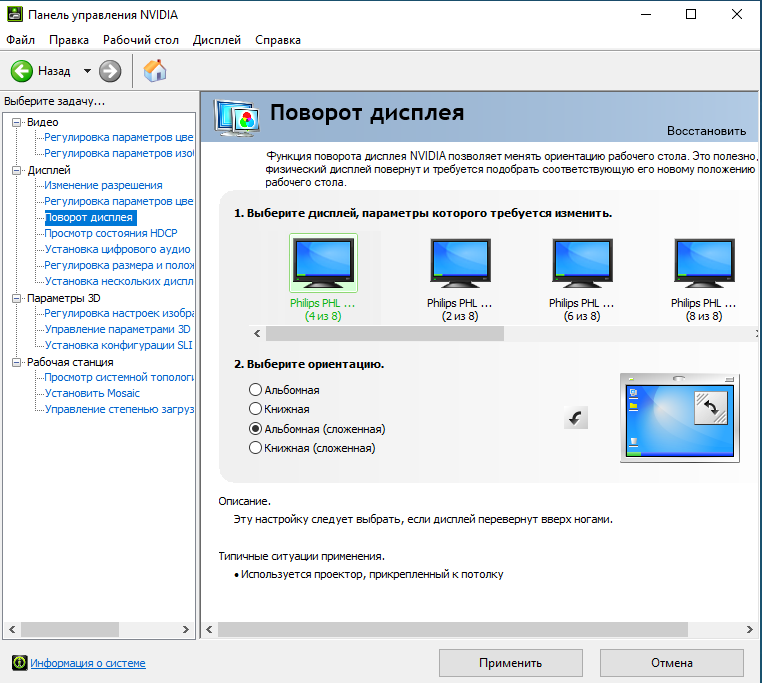Click display list scrollbar left arrow
This screenshot has height=683, width=762.
pos(257,333)
